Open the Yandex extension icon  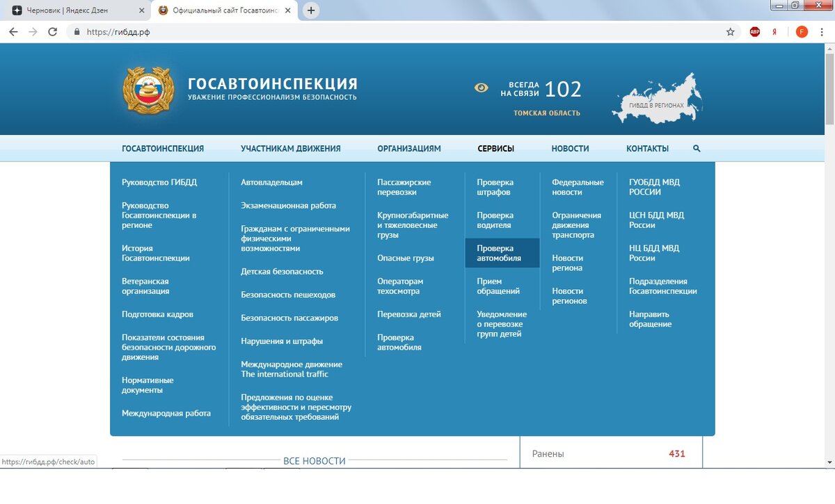(x=775, y=32)
